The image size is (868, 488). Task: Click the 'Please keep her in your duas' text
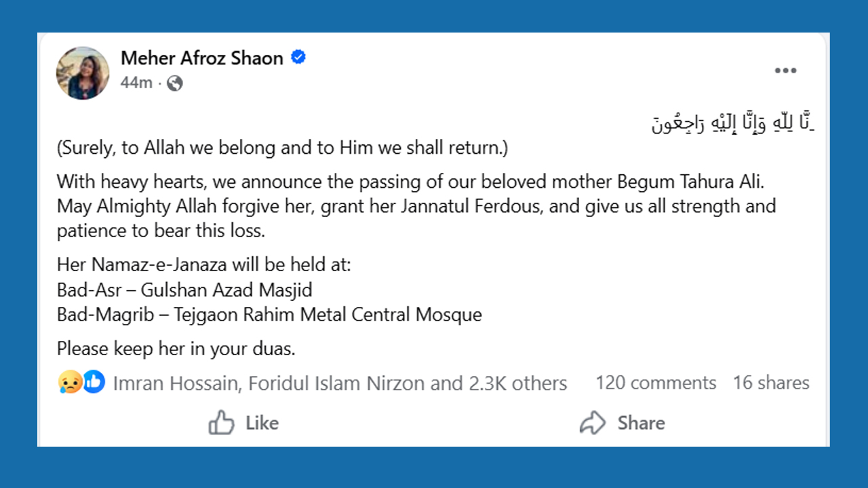click(176, 349)
